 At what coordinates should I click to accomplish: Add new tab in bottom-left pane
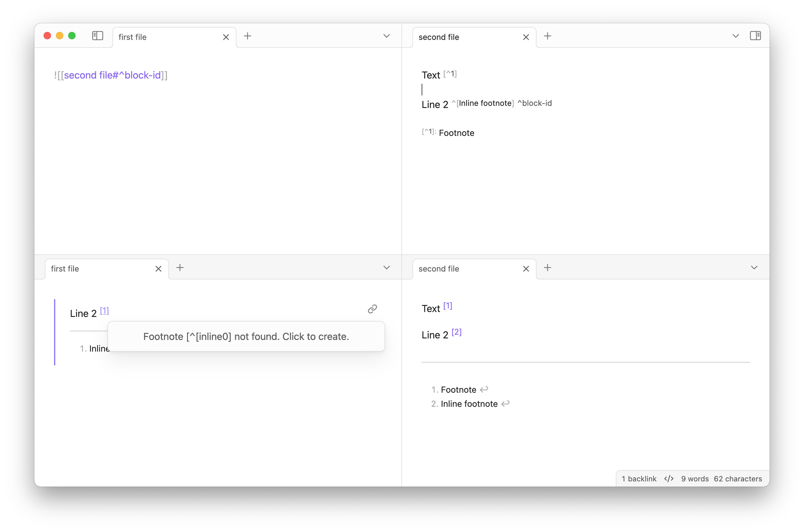pos(180,268)
